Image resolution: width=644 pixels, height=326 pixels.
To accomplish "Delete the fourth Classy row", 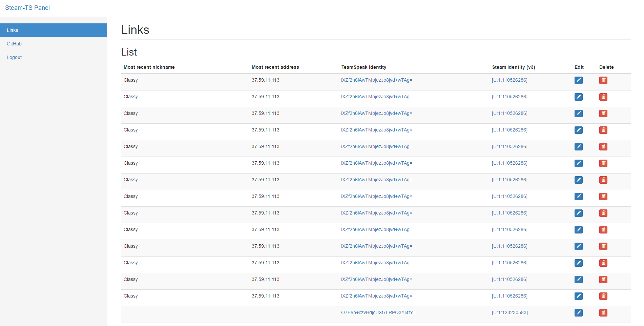I will [x=603, y=130].
